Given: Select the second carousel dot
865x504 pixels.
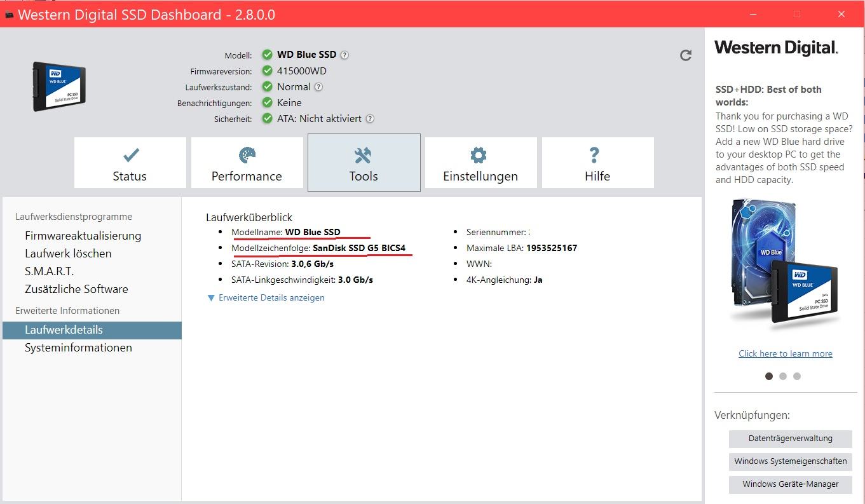Looking at the screenshot, I should coord(783,376).
